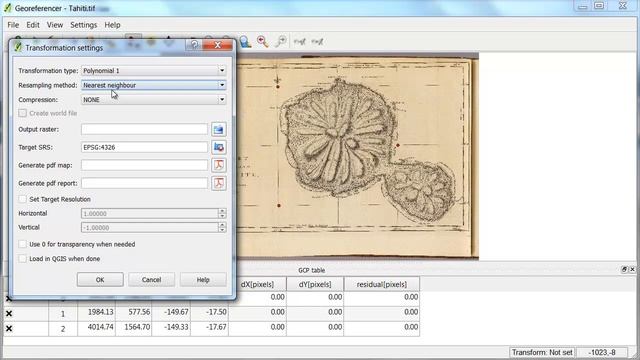Increase the Horizontal resolution value

coord(222,211)
